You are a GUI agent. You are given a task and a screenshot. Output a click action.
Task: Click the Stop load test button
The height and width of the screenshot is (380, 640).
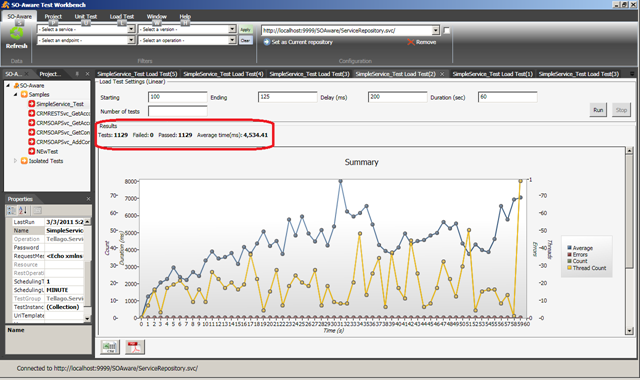621,110
